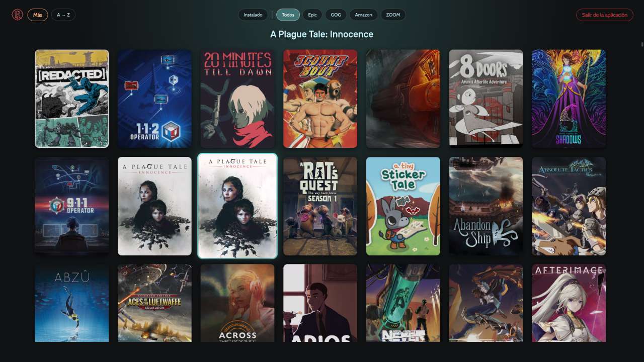Select the ZOOM store filter
The width and height of the screenshot is (644, 362).
393,15
